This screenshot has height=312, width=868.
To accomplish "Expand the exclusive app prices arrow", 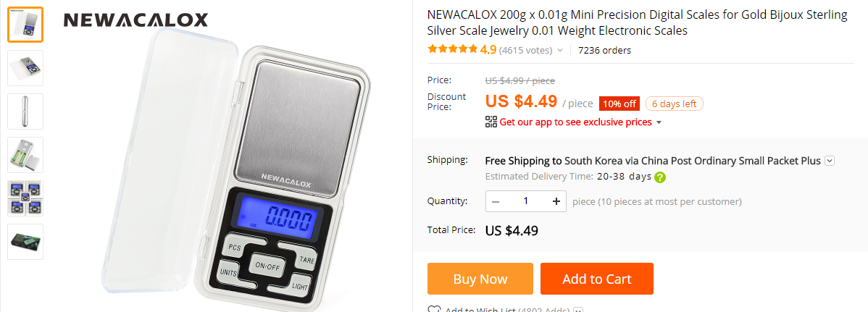I will [659, 122].
